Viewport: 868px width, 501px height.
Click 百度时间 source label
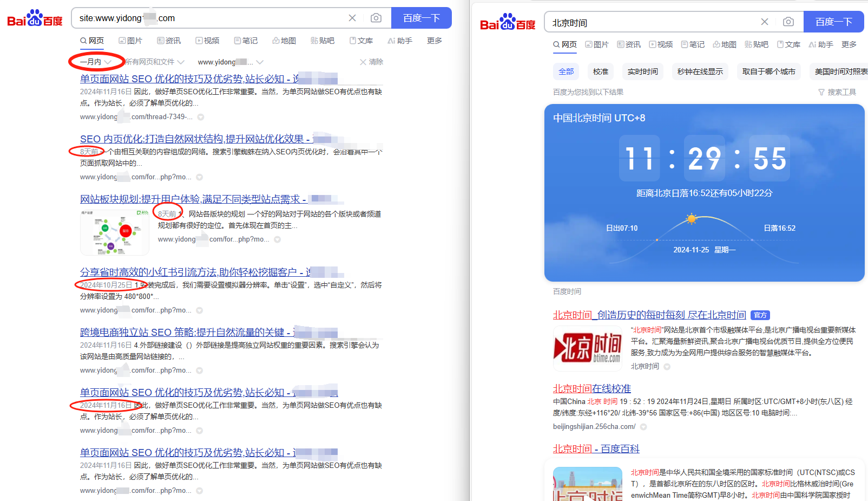click(567, 291)
